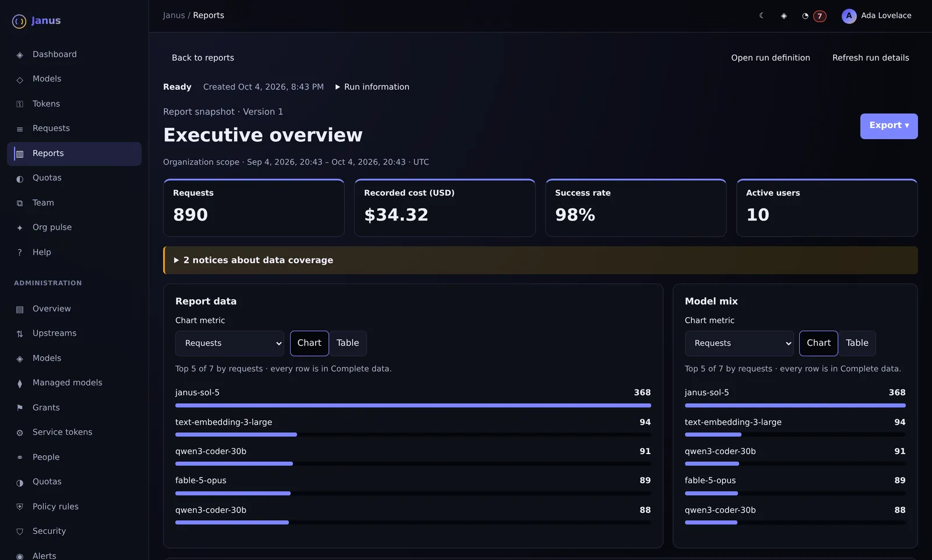932x560 pixels.
Task: Expand Run information disclosure
Action: coord(372,87)
